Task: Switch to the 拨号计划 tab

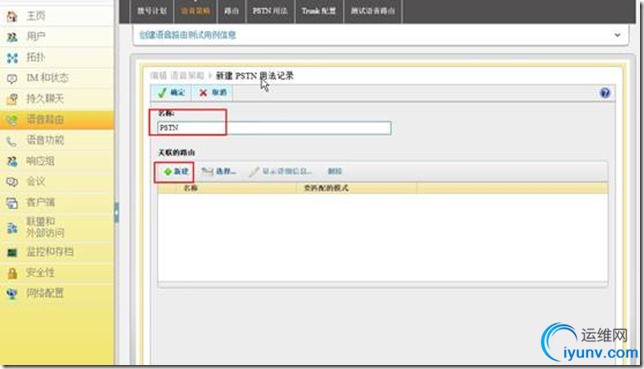Action: click(x=152, y=11)
